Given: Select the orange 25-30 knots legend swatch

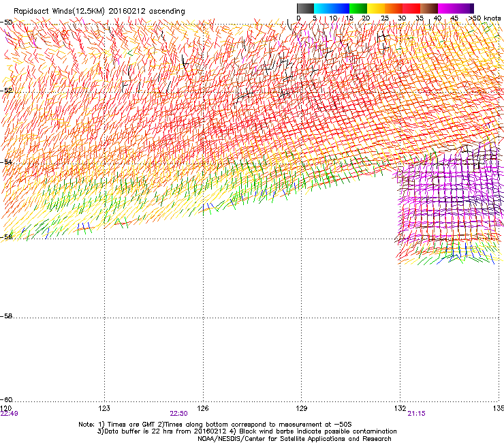Looking at the screenshot, I should (x=394, y=8).
